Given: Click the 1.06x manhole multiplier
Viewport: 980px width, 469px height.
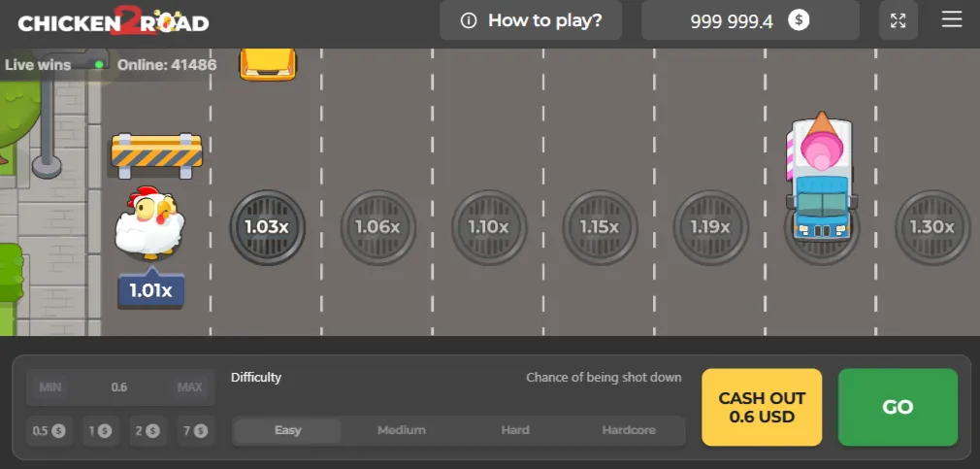Looking at the screenshot, I should tap(377, 227).
